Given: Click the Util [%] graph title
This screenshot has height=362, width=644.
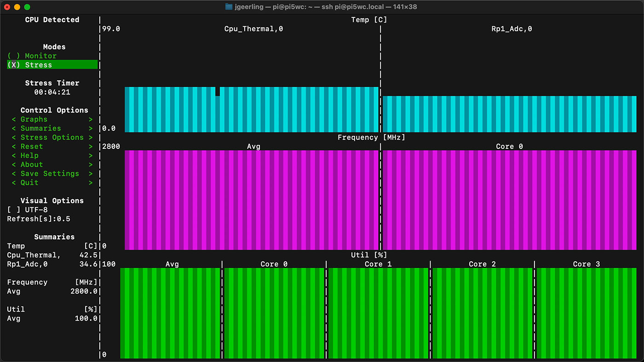Looking at the screenshot, I should pos(369,255).
